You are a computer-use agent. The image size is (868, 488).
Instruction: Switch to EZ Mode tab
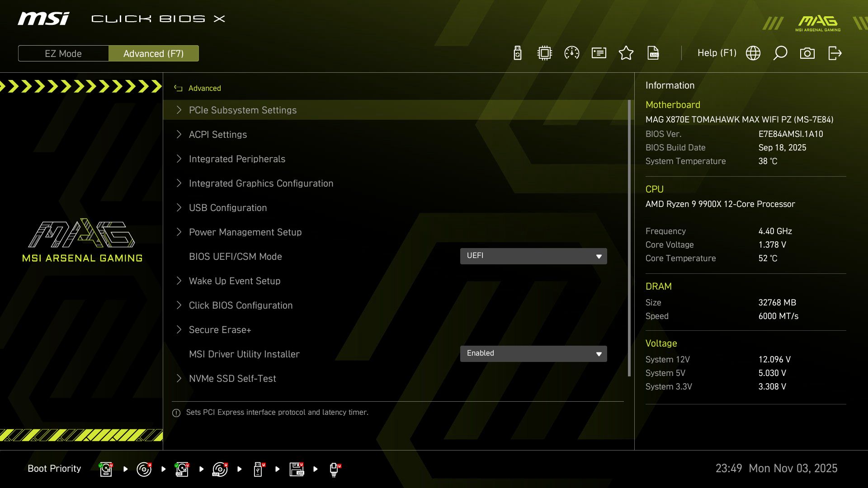tap(63, 53)
